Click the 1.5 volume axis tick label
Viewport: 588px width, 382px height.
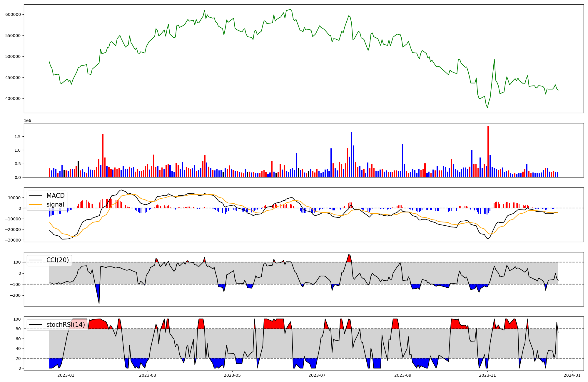tap(17, 137)
